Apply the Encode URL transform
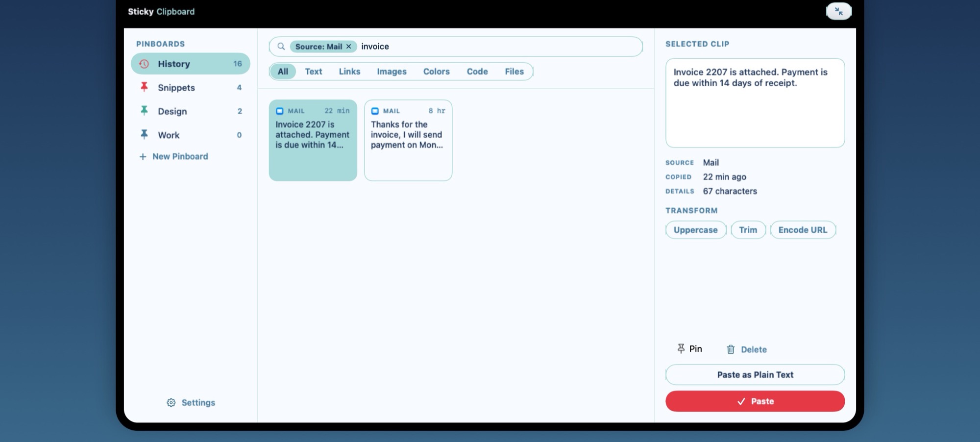Viewport: 980px width, 442px height. [803, 230]
